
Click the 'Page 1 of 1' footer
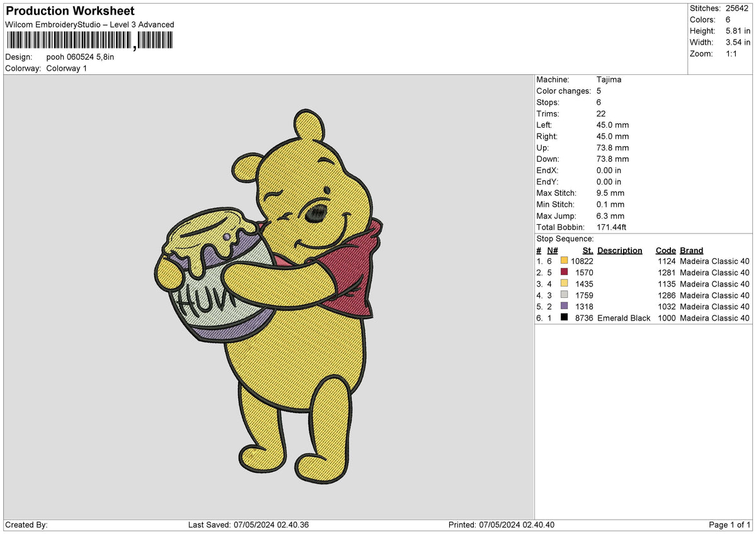click(x=730, y=525)
